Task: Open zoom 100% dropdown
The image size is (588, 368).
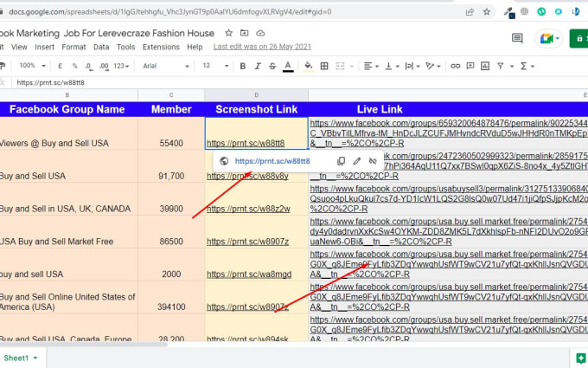Action: point(32,66)
